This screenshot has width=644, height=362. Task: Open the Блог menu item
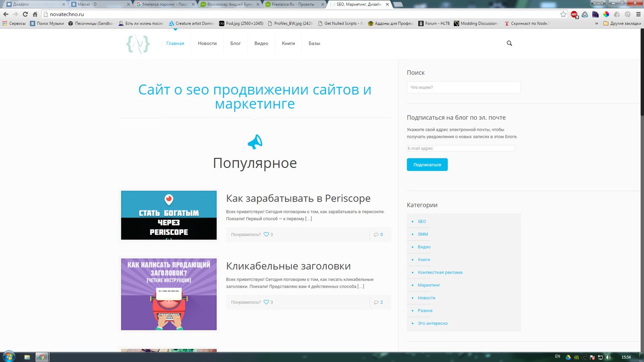click(235, 43)
